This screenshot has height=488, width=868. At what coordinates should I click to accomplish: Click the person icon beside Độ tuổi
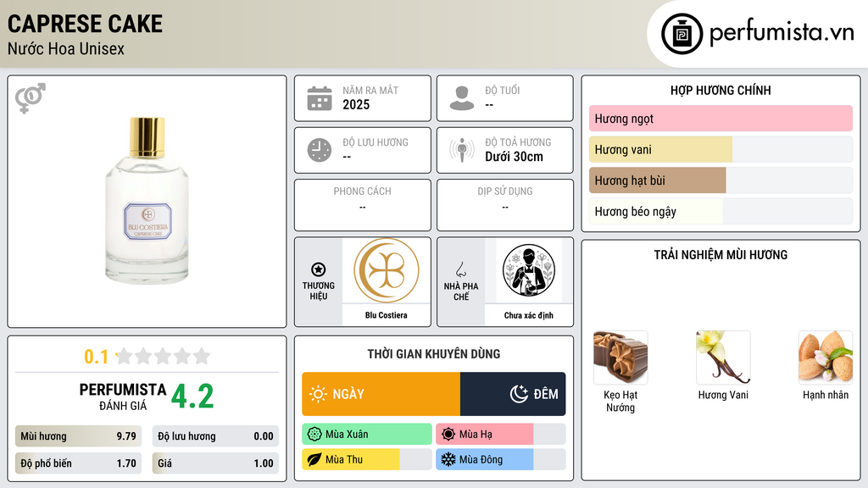462,98
